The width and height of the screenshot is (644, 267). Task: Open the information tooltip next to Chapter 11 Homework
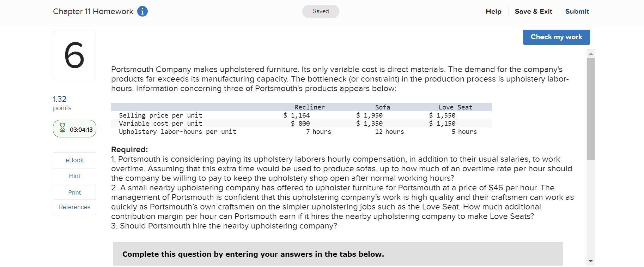point(142,11)
